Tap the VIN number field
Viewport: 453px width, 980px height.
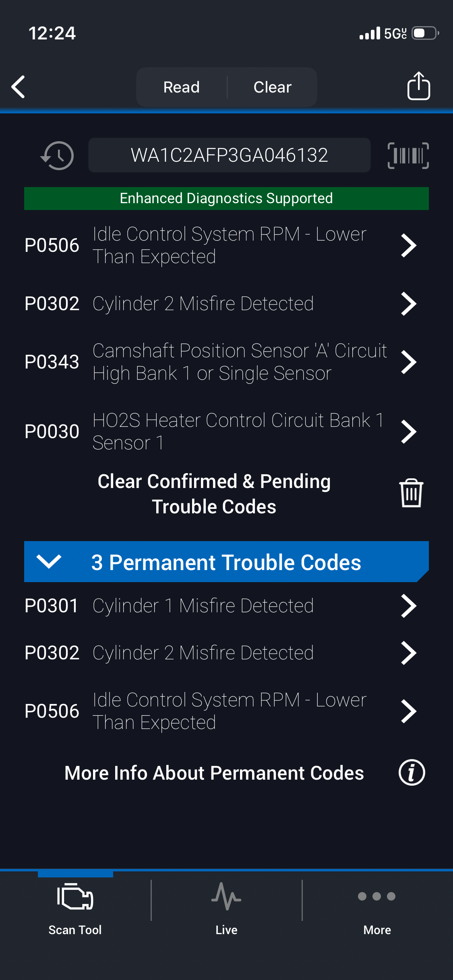click(229, 155)
